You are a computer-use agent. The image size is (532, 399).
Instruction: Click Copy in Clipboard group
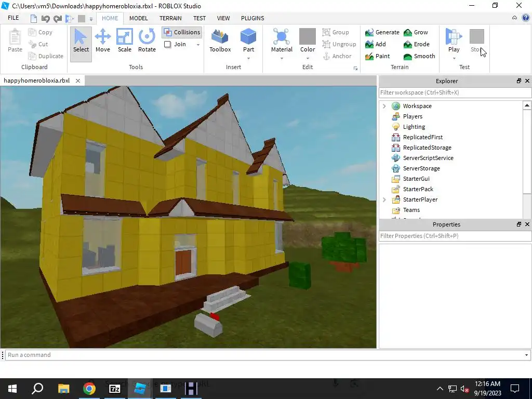41,32
